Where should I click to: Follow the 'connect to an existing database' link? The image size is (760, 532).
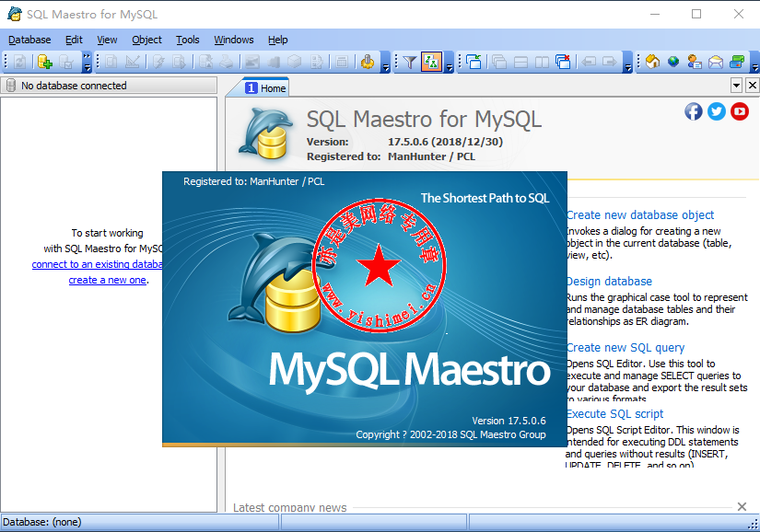(98, 264)
